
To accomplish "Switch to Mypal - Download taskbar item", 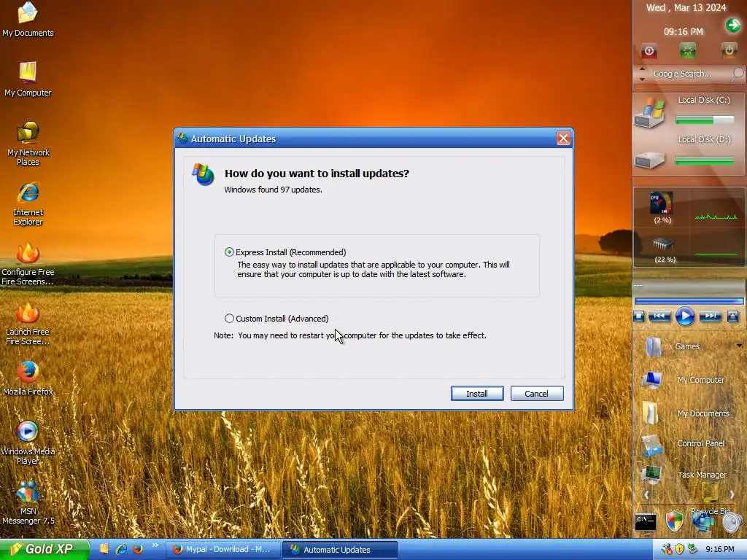I will pyautogui.click(x=222, y=550).
